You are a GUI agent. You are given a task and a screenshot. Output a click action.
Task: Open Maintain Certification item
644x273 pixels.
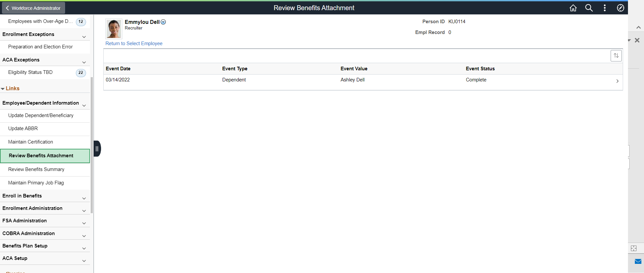[45, 142]
